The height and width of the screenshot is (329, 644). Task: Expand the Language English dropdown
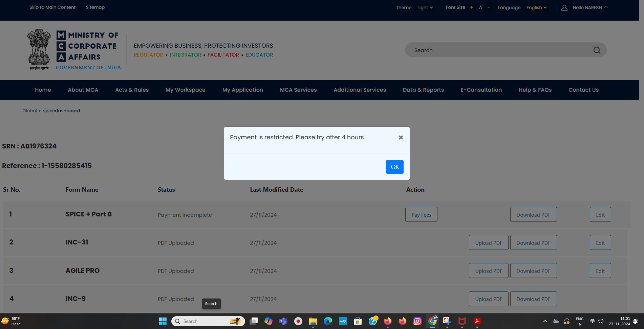(x=536, y=8)
